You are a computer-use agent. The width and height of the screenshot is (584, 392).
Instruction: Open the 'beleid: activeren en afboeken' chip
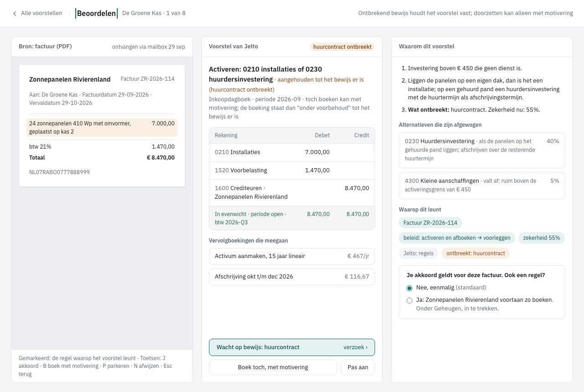[x=457, y=238]
